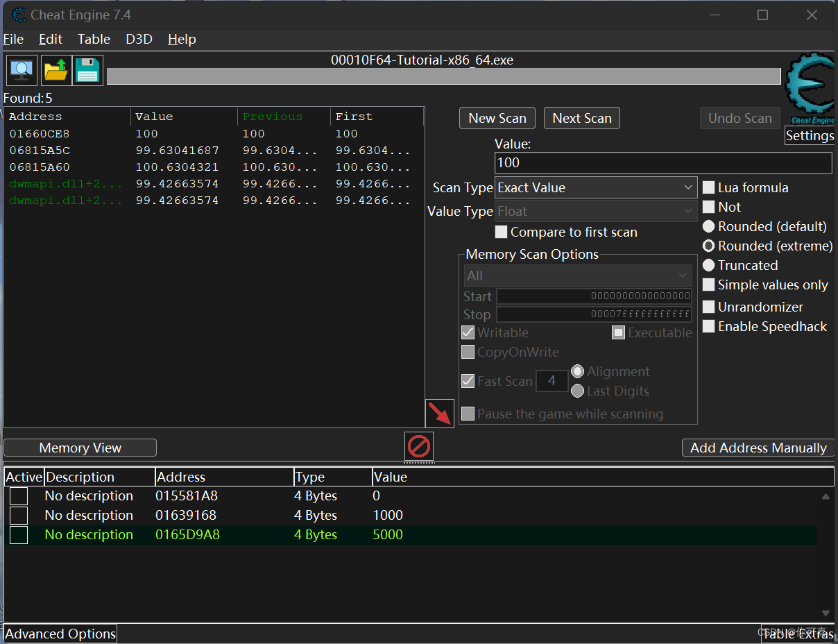Open the Table menu
The height and width of the screenshot is (644, 838).
94,40
